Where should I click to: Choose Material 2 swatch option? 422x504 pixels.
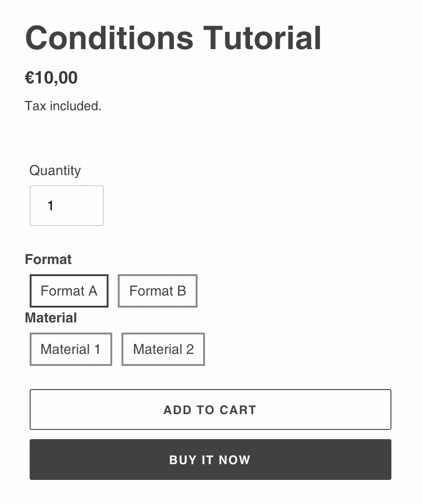point(163,349)
